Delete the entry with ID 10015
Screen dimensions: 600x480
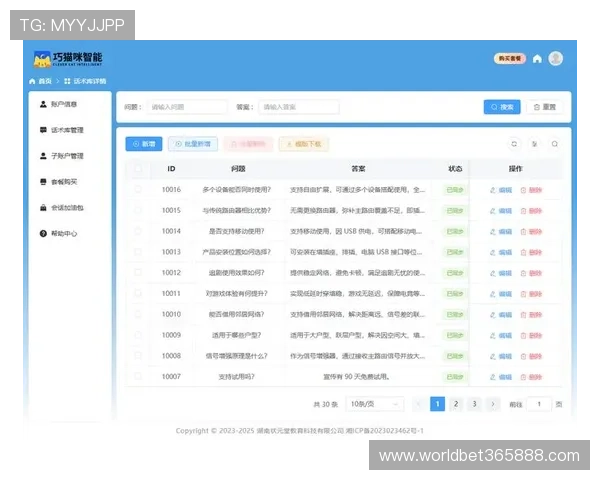[531, 211]
